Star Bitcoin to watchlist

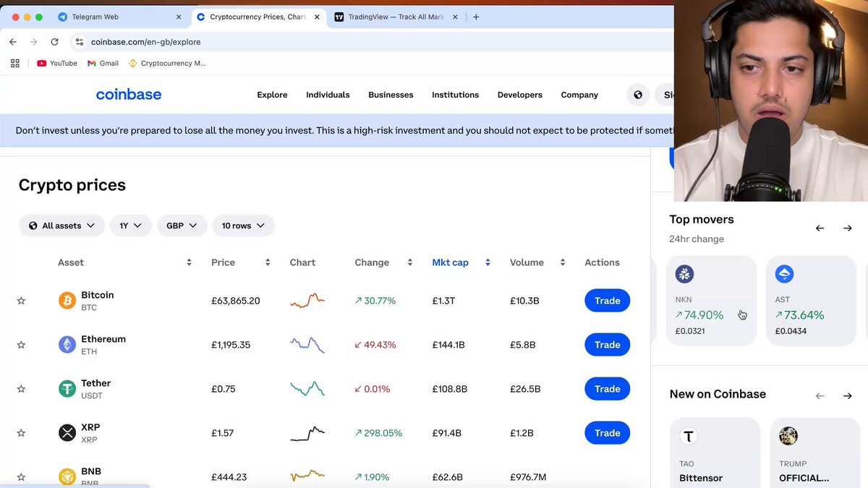pyautogui.click(x=21, y=301)
